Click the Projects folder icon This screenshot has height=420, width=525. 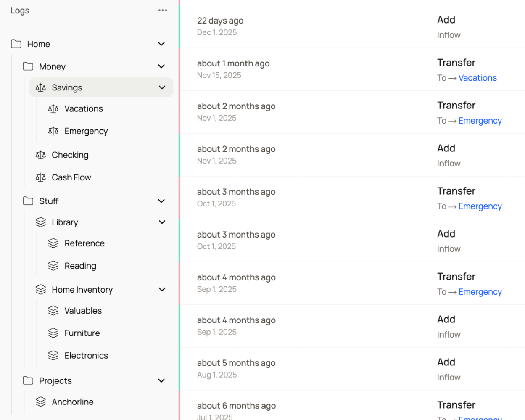point(28,380)
